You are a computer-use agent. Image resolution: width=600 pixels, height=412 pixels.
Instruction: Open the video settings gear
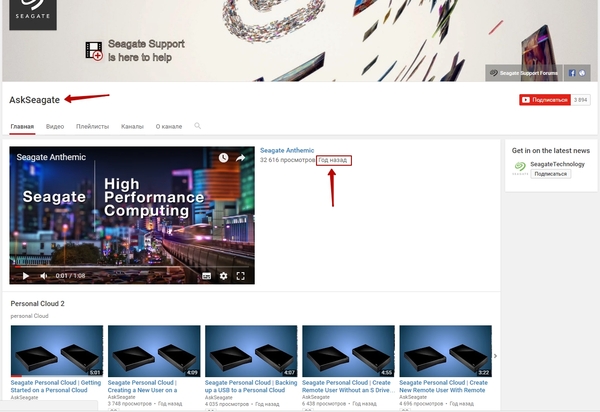click(223, 276)
